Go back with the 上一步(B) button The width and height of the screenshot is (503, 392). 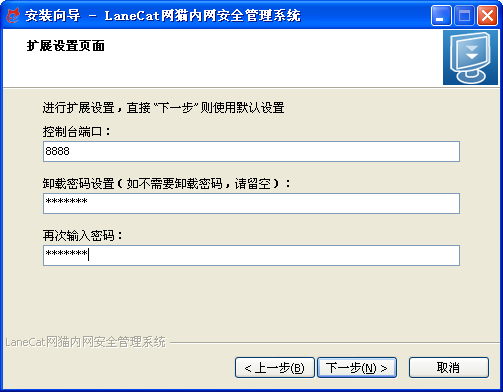pos(275,368)
